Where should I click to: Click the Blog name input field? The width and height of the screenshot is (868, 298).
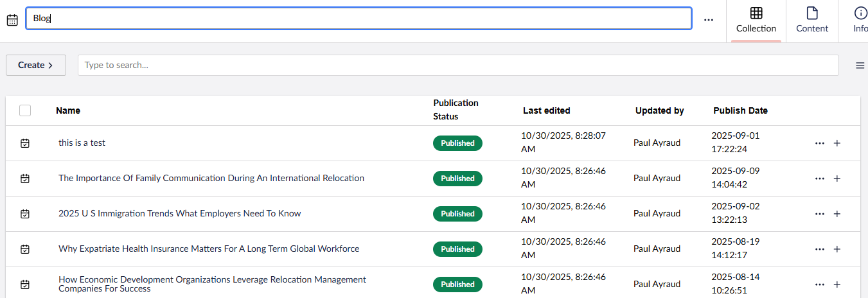pyautogui.click(x=359, y=19)
